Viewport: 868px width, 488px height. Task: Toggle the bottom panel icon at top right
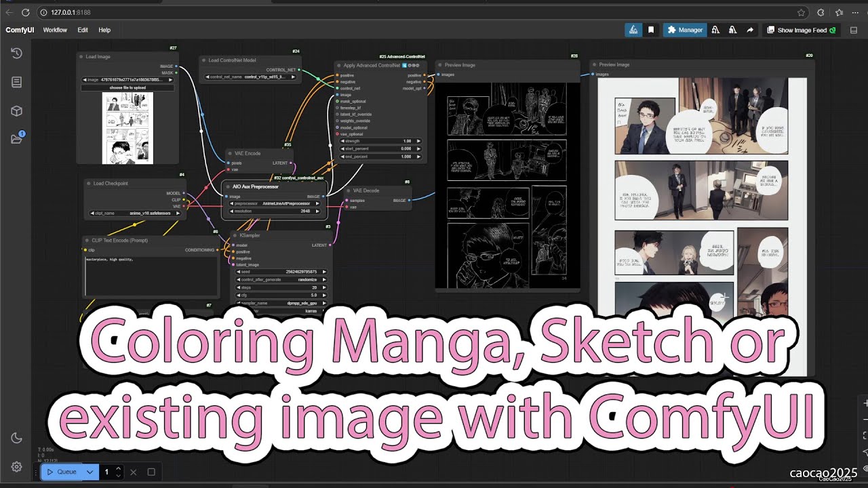coord(854,30)
